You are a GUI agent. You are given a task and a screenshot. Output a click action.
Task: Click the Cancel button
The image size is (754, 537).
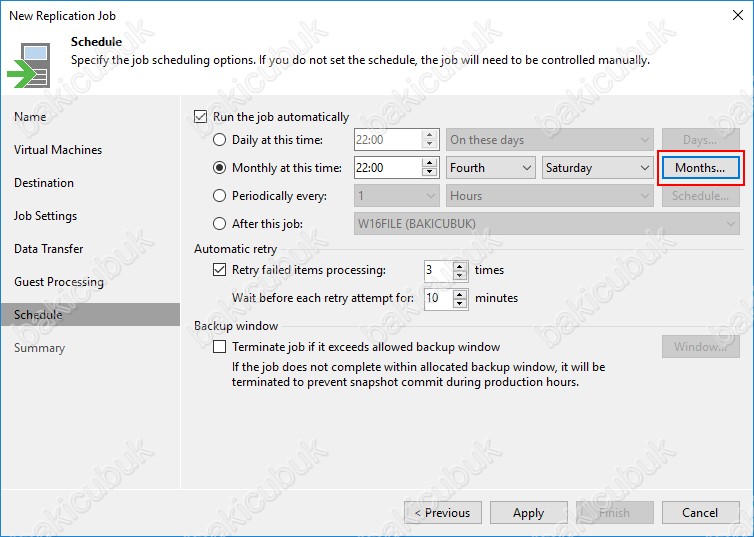(x=701, y=512)
